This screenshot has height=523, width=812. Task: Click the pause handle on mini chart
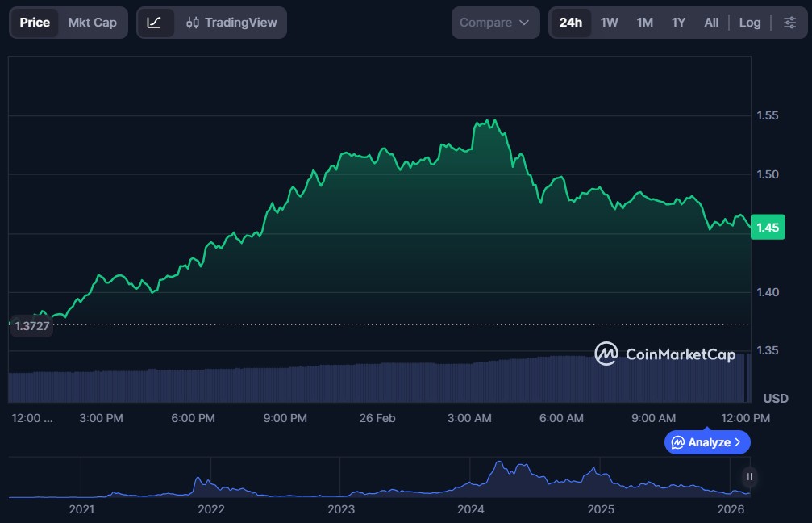pyautogui.click(x=748, y=478)
